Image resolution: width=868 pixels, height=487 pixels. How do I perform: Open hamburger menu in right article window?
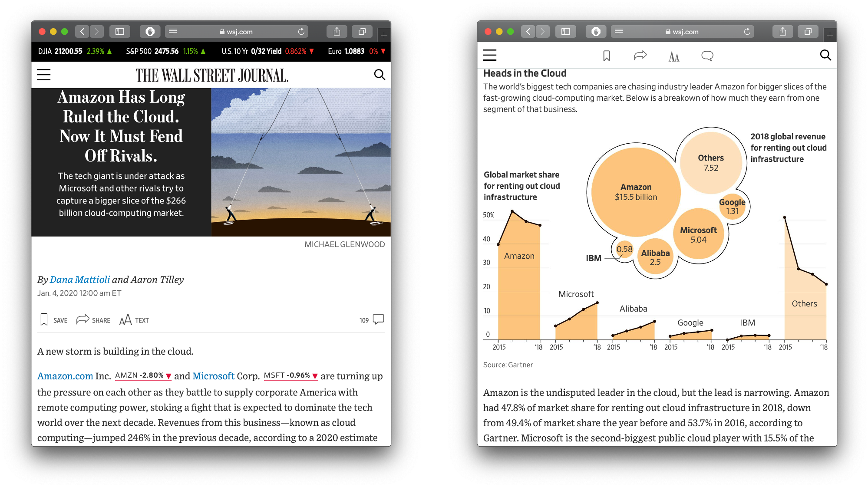tap(489, 55)
